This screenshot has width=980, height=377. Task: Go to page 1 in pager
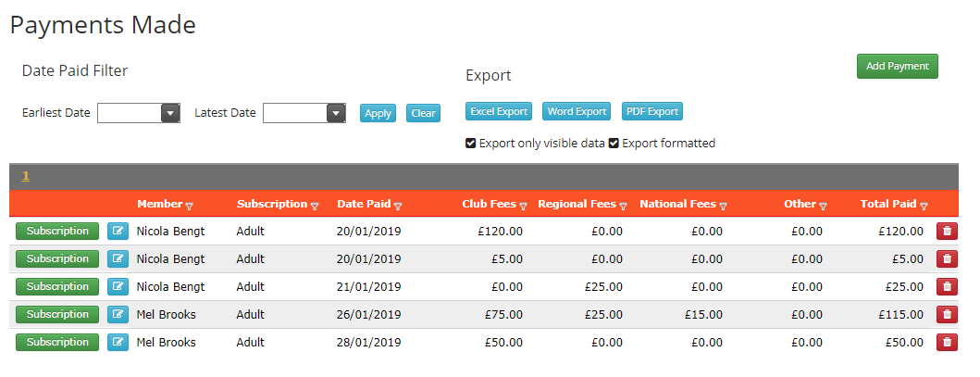(26, 176)
